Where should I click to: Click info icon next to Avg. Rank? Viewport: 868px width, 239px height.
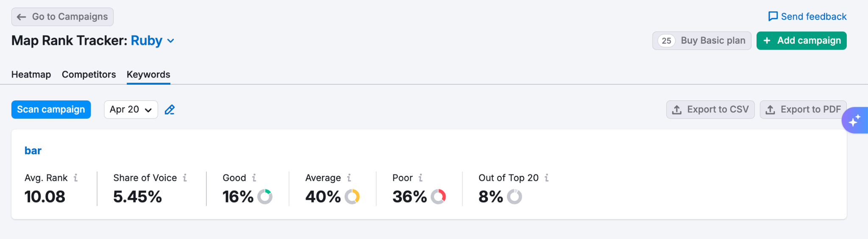click(76, 178)
